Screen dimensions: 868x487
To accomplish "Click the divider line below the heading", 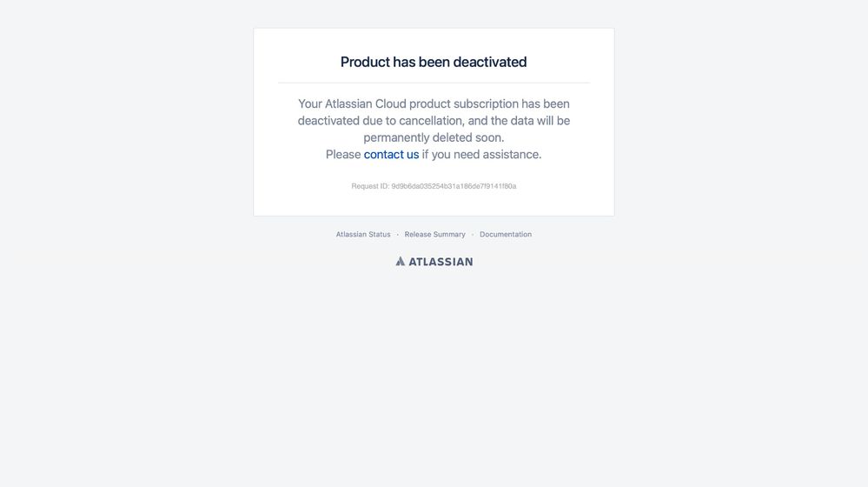I will coord(434,83).
